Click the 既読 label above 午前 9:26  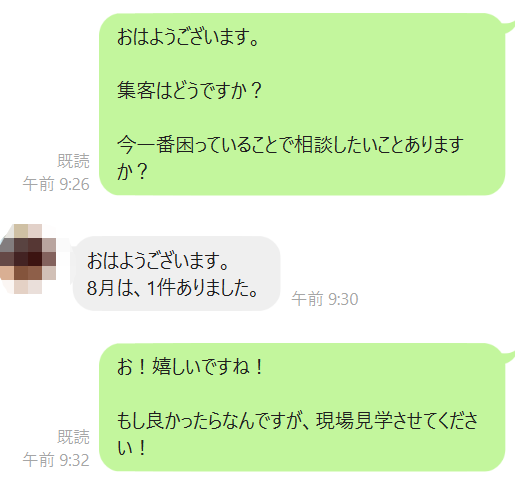pyautogui.click(x=74, y=161)
